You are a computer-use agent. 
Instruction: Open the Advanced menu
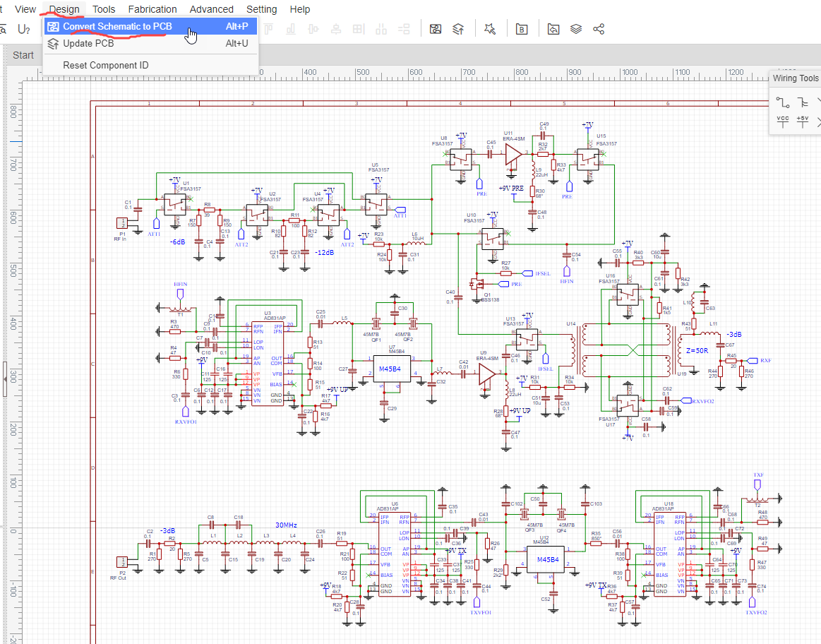coord(211,9)
